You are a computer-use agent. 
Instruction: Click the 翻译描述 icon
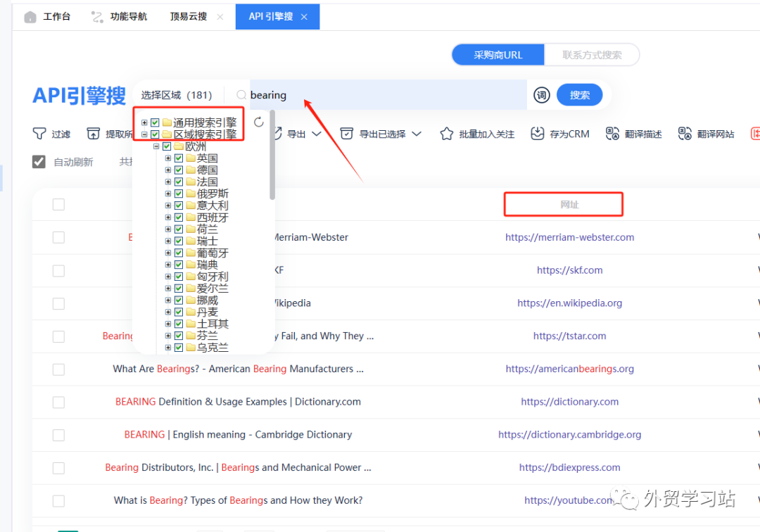612,133
